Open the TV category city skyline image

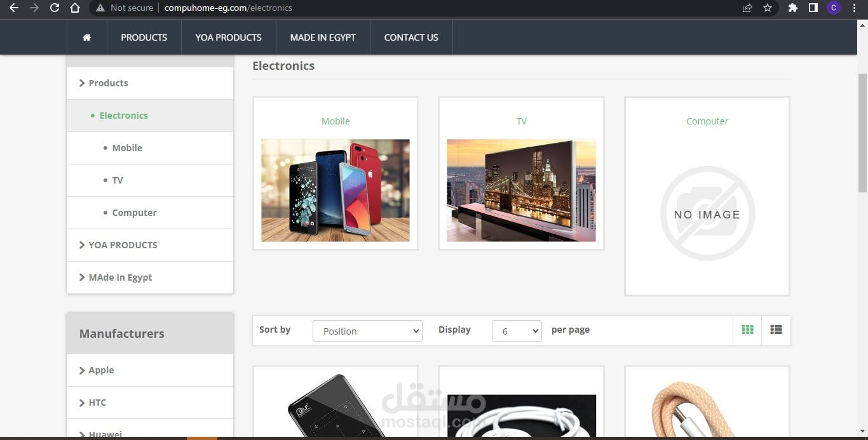point(522,190)
